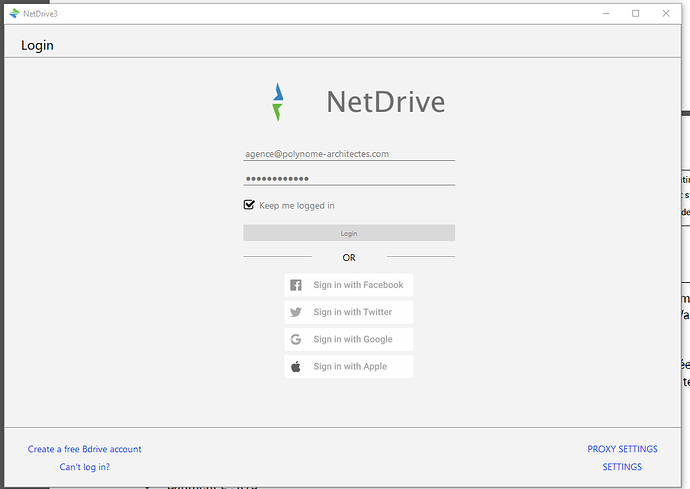The width and height of the screenshot is (690, 489).
Task: Click the Keep me logged in label
Action: tap(297, 206)
